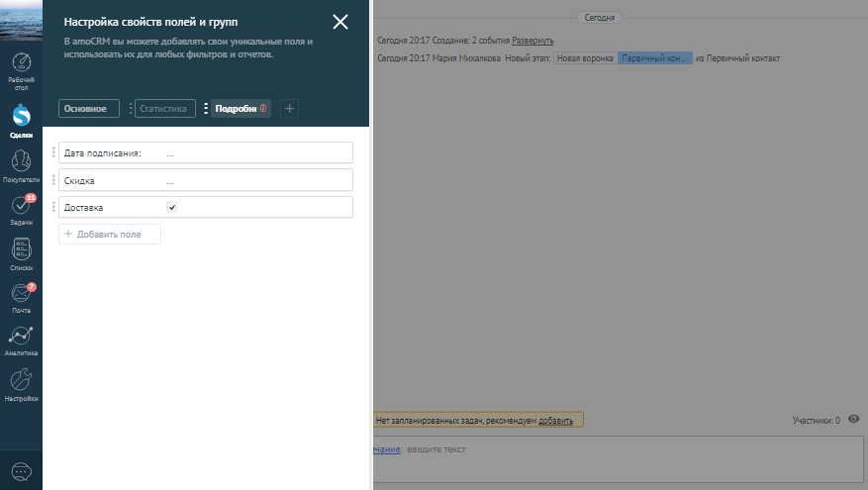868x490 pixels.
Task: Switch to the Статистика tab
Action: pyautogui.click(x=164, y=109)
